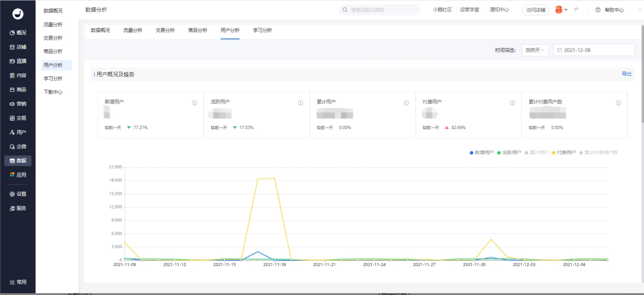The image size is (644, 295).
Task: Toggle the 新增用户 series in the chart legend
Action: (482, 152)
